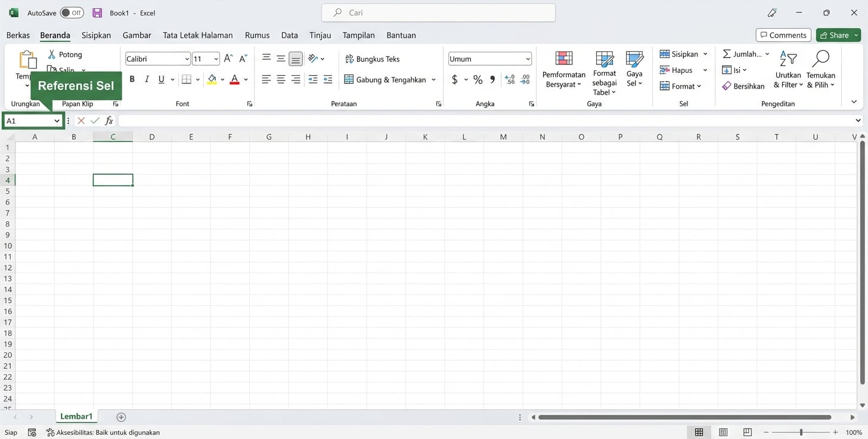Open the Comments button

[x=783, y=35]
